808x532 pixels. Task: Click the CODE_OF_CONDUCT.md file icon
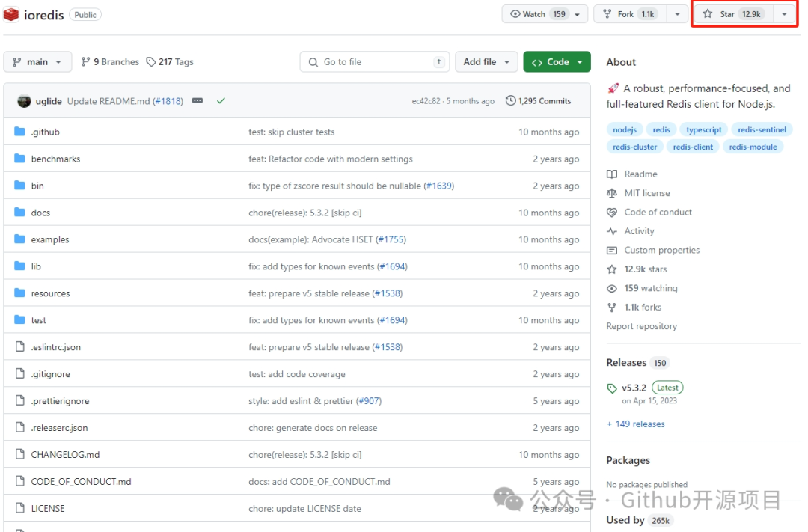tap(20, 481)
